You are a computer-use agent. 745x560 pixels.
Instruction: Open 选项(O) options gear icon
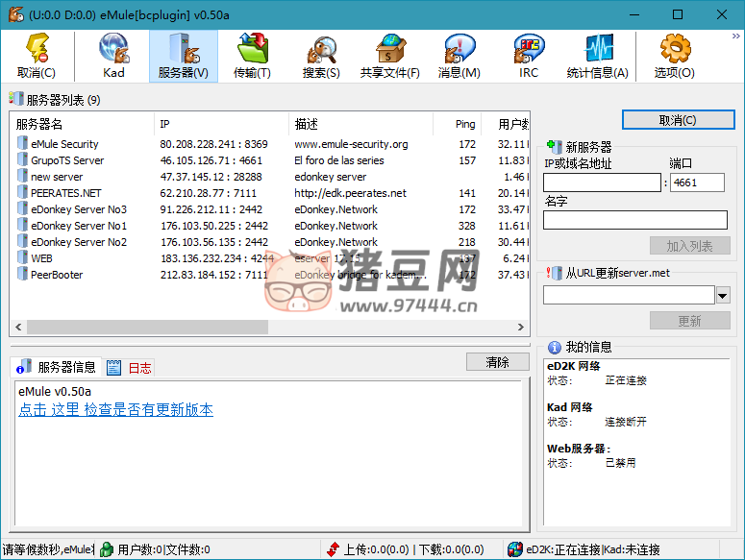[675, 56]
